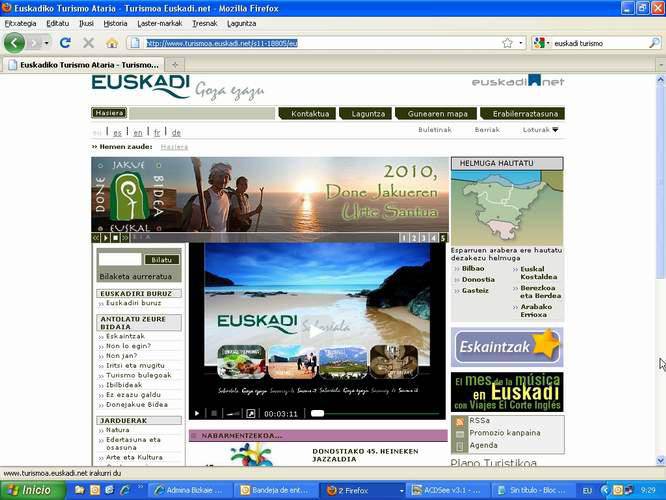Screen dimensions: 666x500
Task: Toggle video fullscreen icon
Action: click(x=251, y=413)
